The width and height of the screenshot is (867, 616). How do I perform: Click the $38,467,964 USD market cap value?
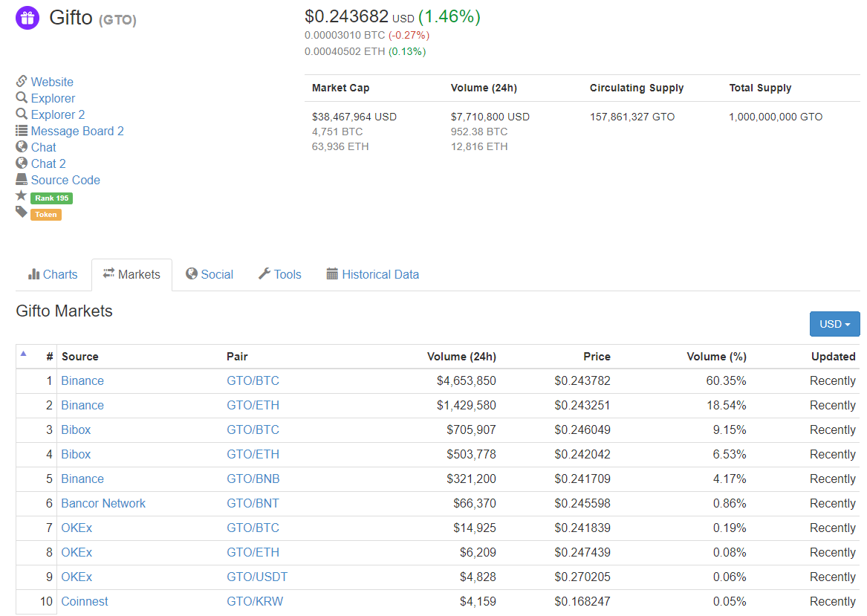(x=354, y=117)
